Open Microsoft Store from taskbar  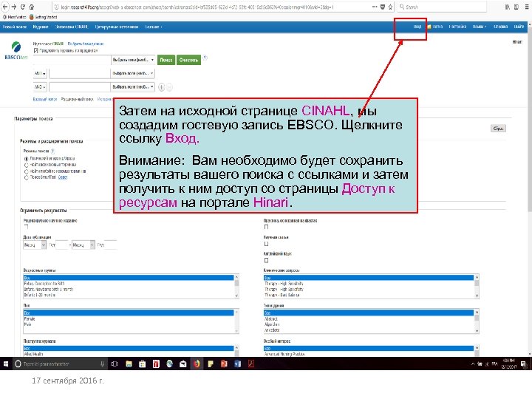point(142,364)
